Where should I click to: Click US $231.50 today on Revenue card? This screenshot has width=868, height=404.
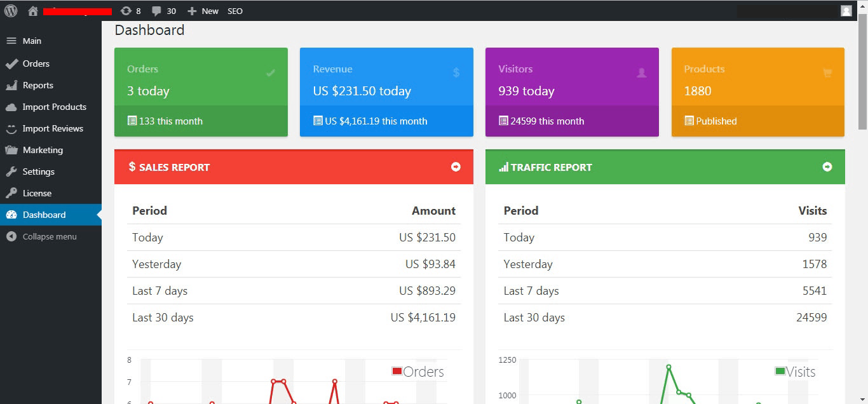coord(362,91)
